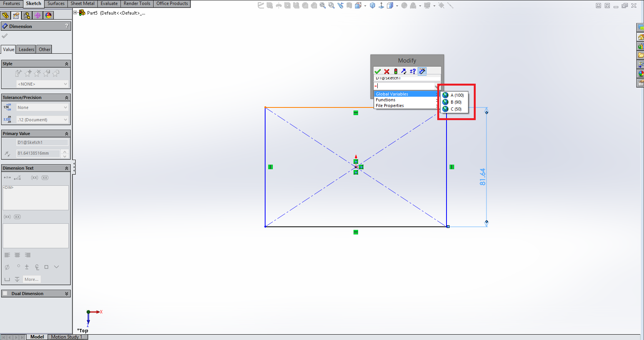Viewport: 644px width, 340px height.
Task: Choose global variable C (50)
Action: pyautogui.click(x=453, y=109)
